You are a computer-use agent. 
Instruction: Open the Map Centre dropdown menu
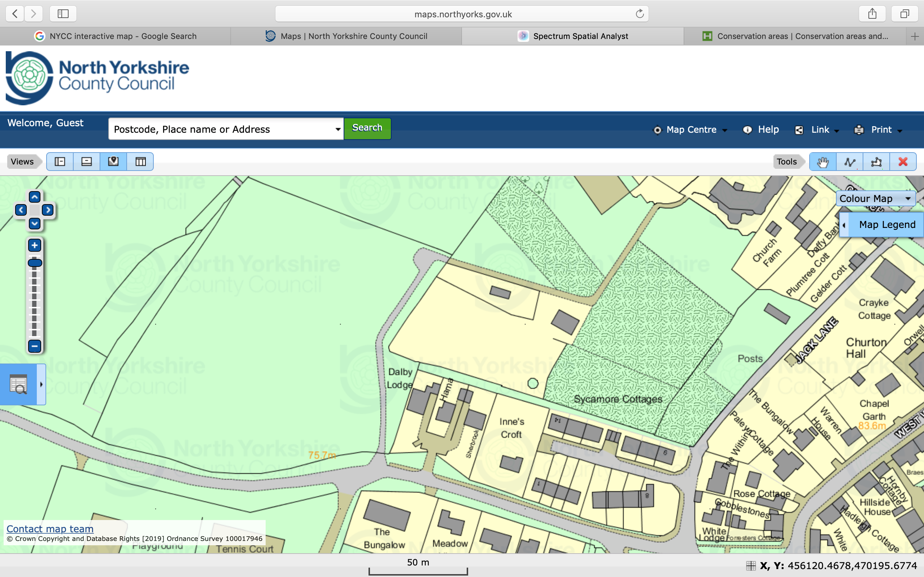point(691,130)
